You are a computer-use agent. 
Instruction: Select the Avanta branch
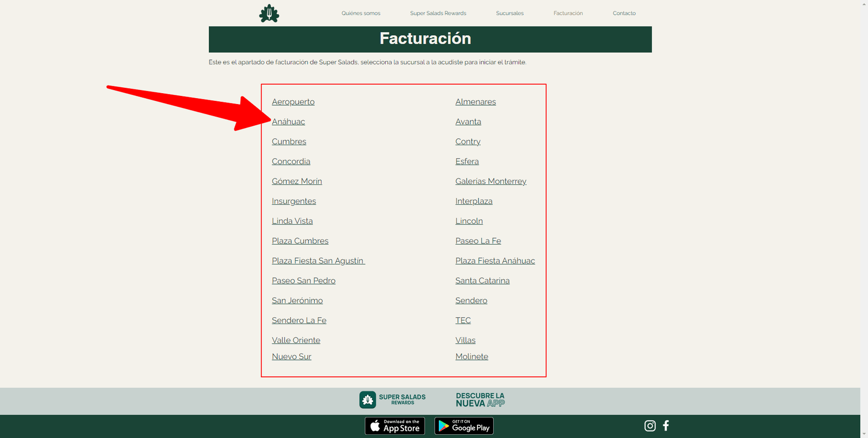(468, 122)
